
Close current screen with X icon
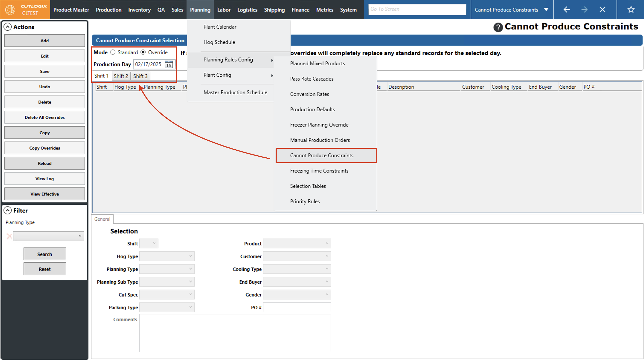click(602, 10)
